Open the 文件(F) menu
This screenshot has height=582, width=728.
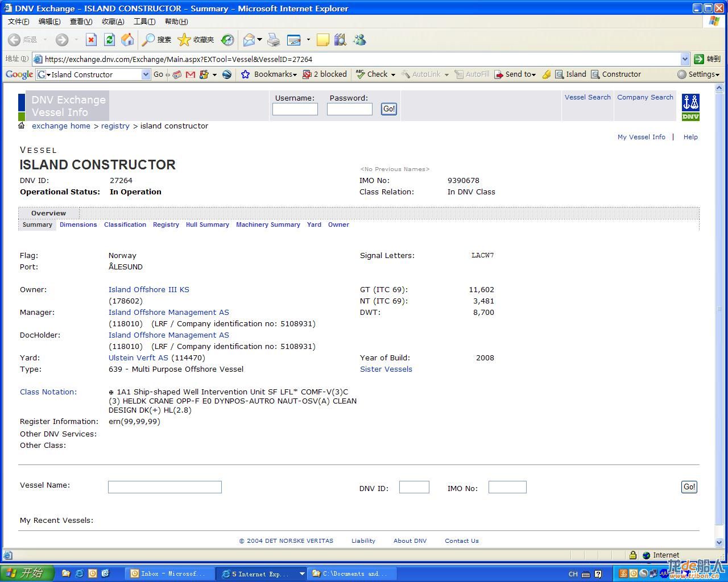click(18, 21)
